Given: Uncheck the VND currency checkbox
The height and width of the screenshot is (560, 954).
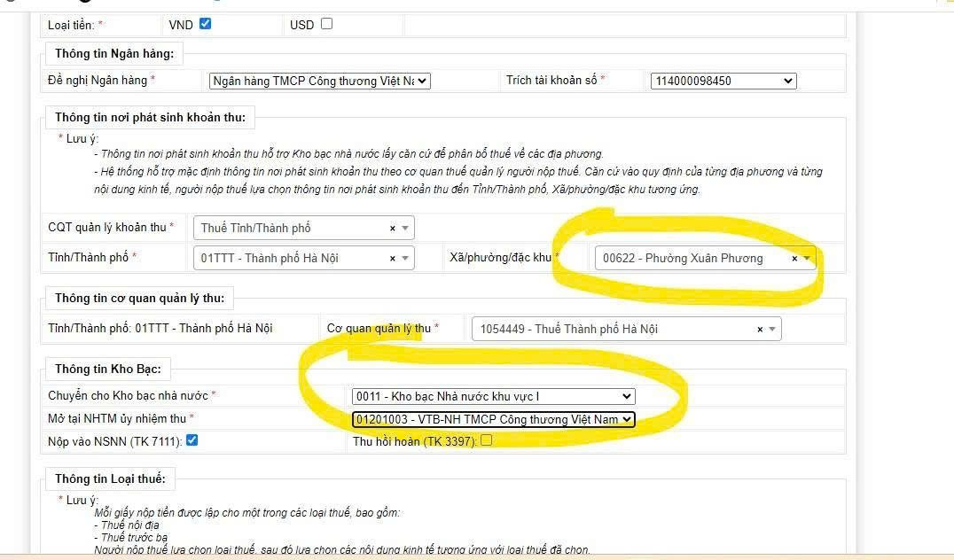Looking at the screenshot, I should tap(206, 24).
